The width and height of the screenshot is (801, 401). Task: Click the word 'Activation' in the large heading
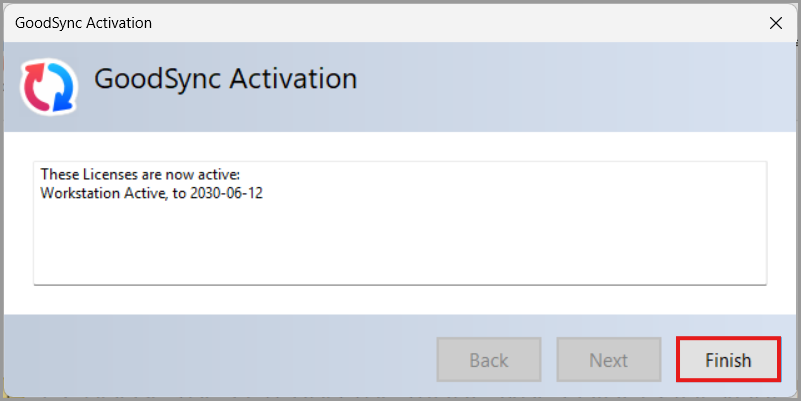293,79
